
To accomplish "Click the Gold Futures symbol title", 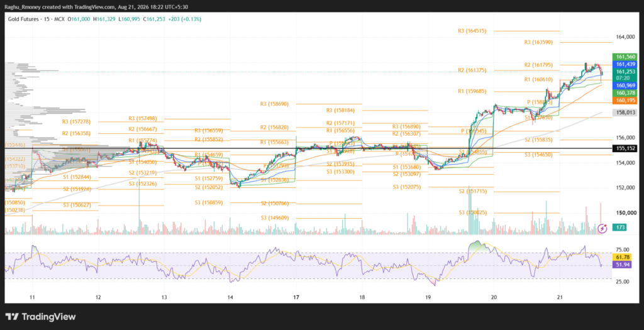I will (x=23, y=19).
